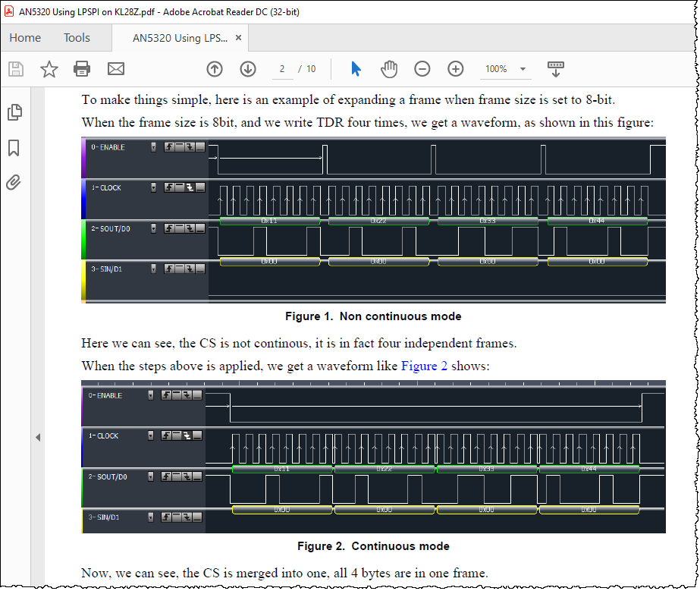Close the AN5320 document tab
The width and height of the screenshot is (700, 591).
pos(238,37)
